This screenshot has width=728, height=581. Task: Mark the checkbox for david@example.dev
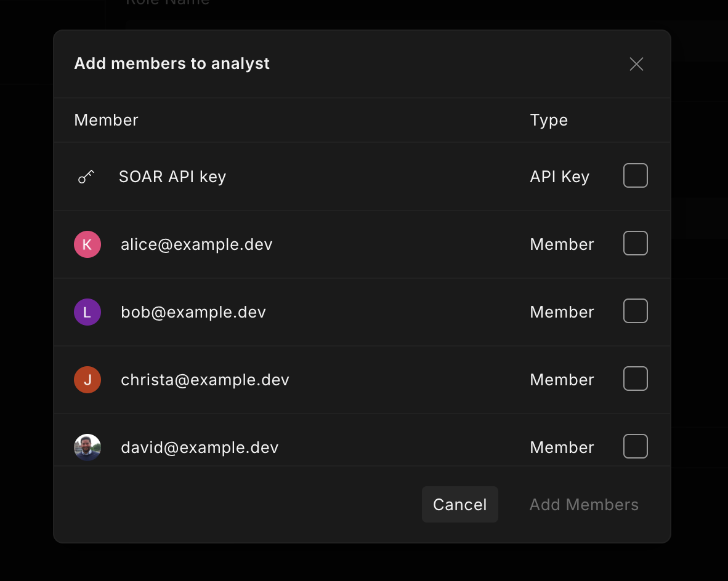coord(635,446)
